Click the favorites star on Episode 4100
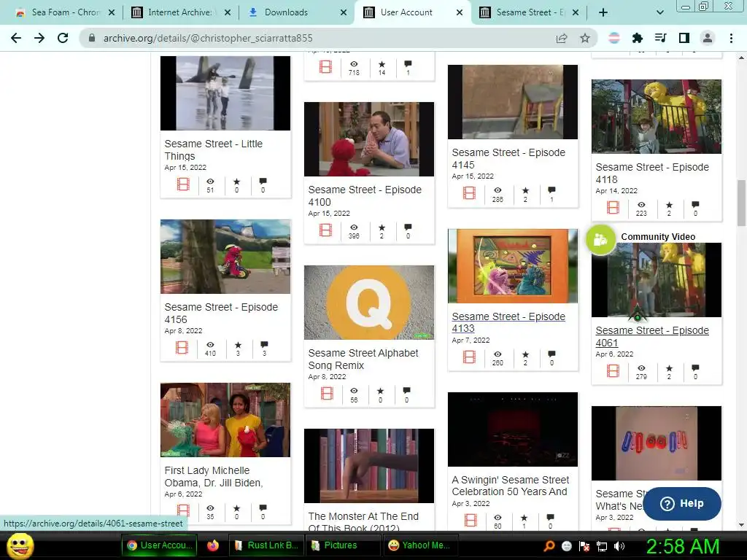The width and height of the screenshot is (747, 560). coord(382,227)
